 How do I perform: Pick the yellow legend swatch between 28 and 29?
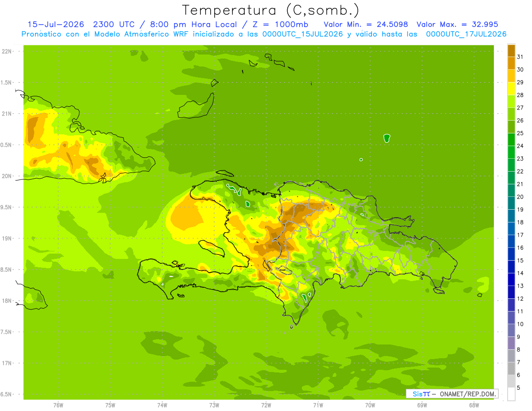(511, 89)
